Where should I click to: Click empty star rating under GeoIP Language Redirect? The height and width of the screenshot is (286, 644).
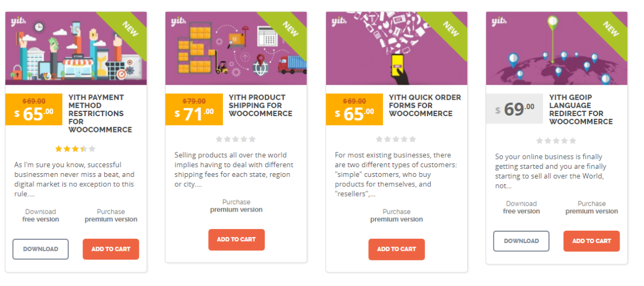pos(556,141)
